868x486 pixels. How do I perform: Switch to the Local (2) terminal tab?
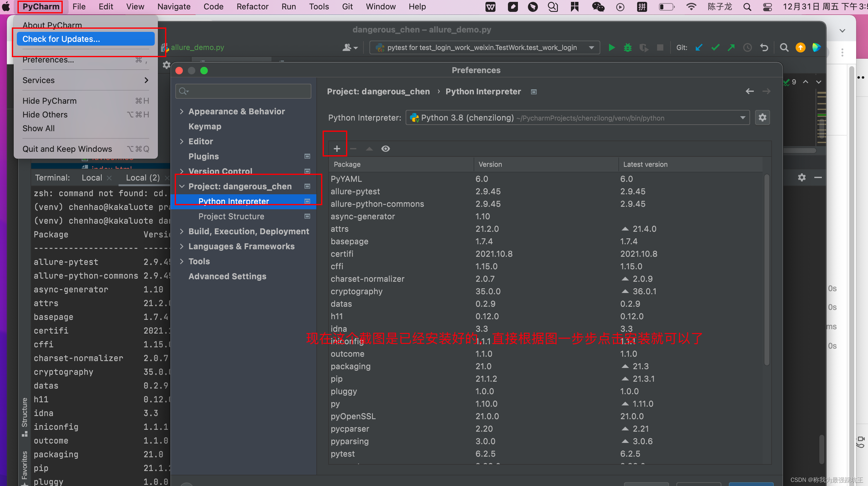pyautogui.click(x=143, y=178)
